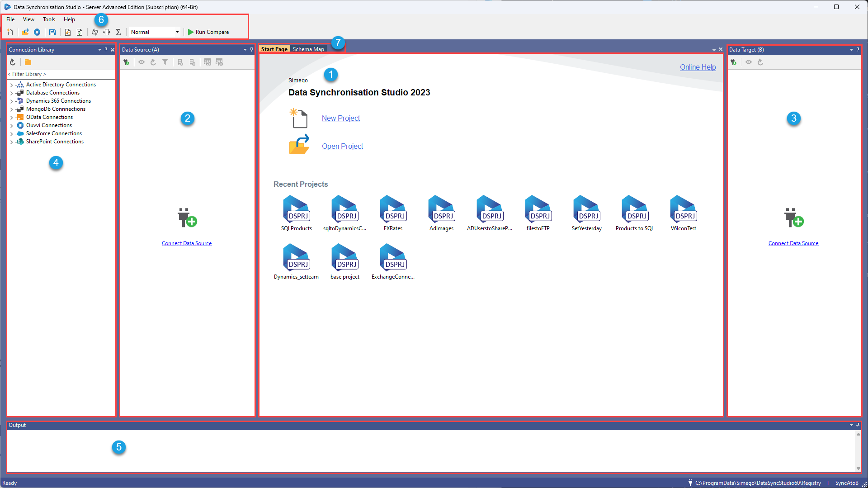Open the Normal mode dropdown

point(177,32)
